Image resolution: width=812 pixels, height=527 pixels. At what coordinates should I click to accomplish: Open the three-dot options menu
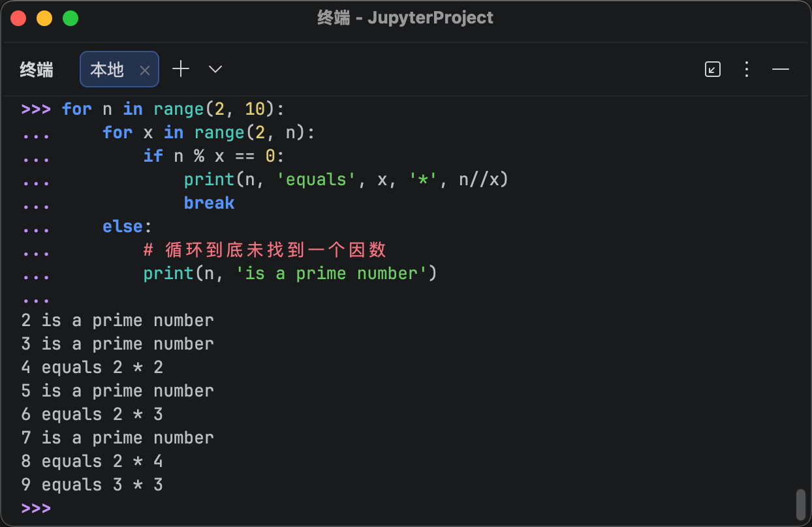coord(747,69)
